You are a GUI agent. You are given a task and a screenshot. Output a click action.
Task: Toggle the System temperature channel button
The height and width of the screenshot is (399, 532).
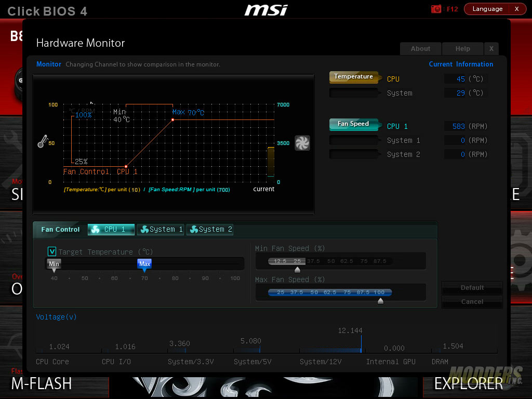(355, 92)
